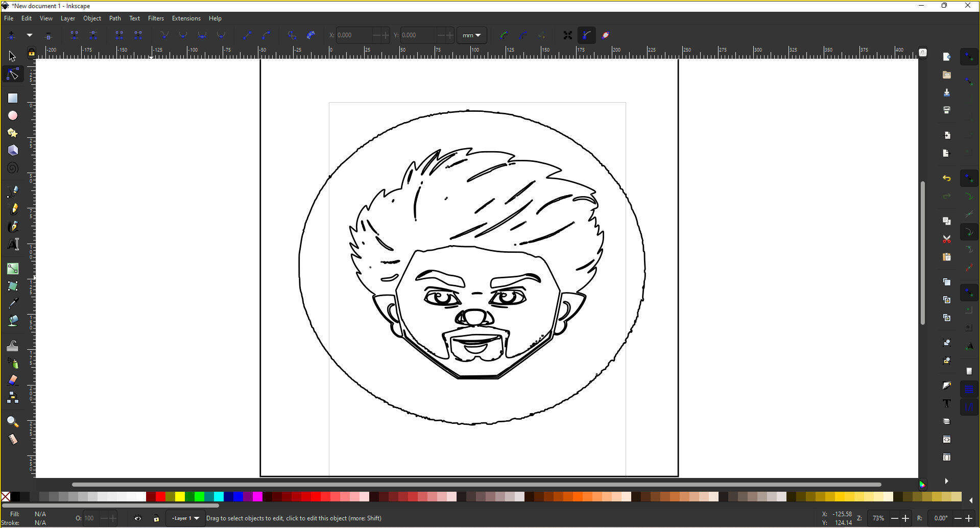This screenshot has height=528, width=980.
Task: Open the Layer 1 selector dropdown
Action: point(185,518)
